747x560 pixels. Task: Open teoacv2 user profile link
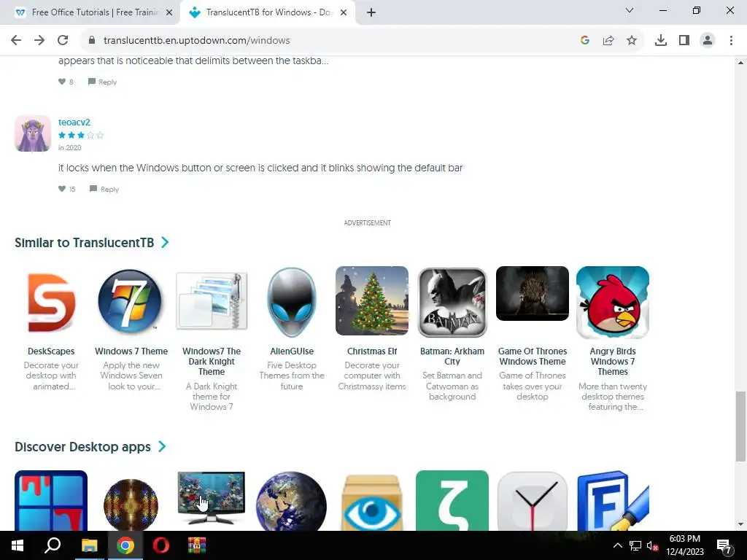tap(74, 122)
